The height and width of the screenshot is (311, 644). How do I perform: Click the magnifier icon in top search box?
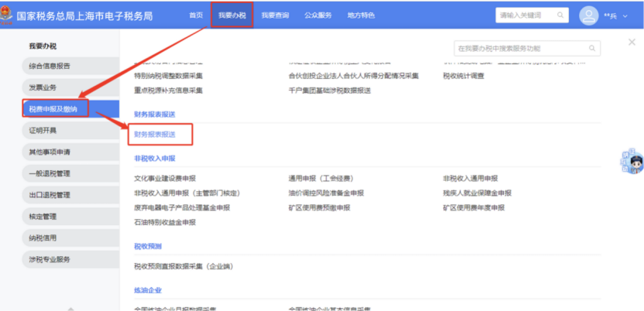562,15
